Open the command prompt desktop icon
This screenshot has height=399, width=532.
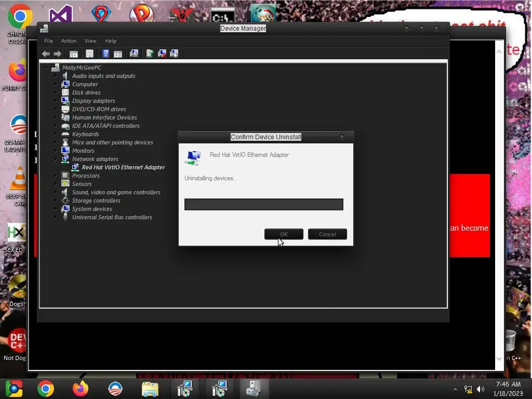click(222, 15)
